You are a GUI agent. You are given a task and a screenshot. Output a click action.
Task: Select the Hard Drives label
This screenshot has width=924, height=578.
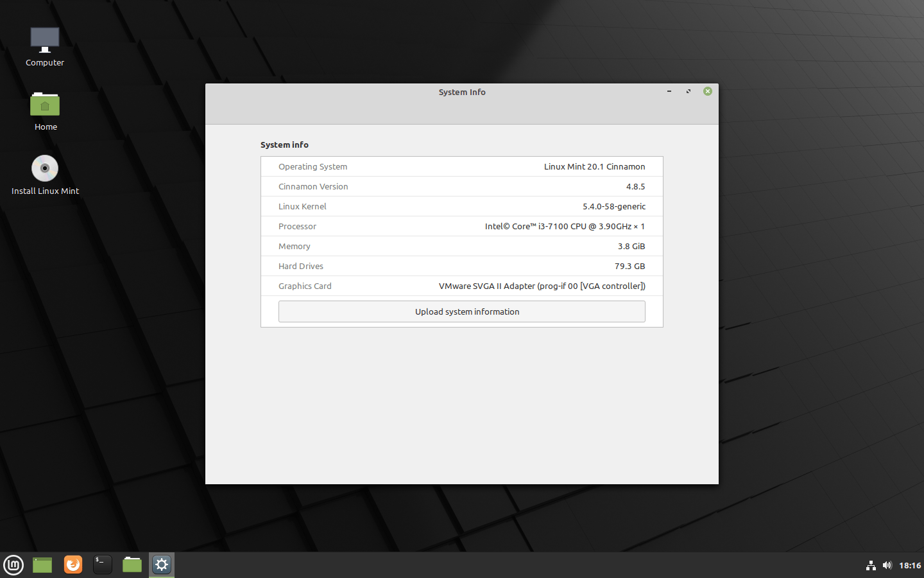(301, 266)
